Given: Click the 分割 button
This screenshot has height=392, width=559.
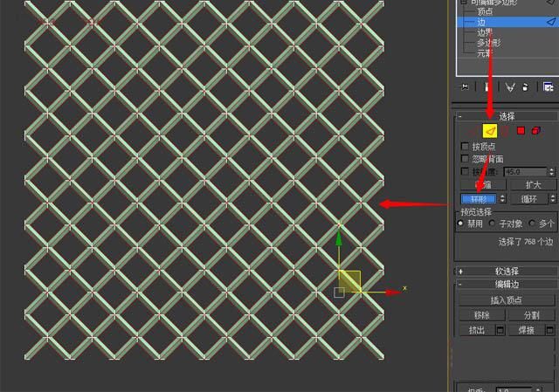Looking at the screenshot, I should (531, 315).
